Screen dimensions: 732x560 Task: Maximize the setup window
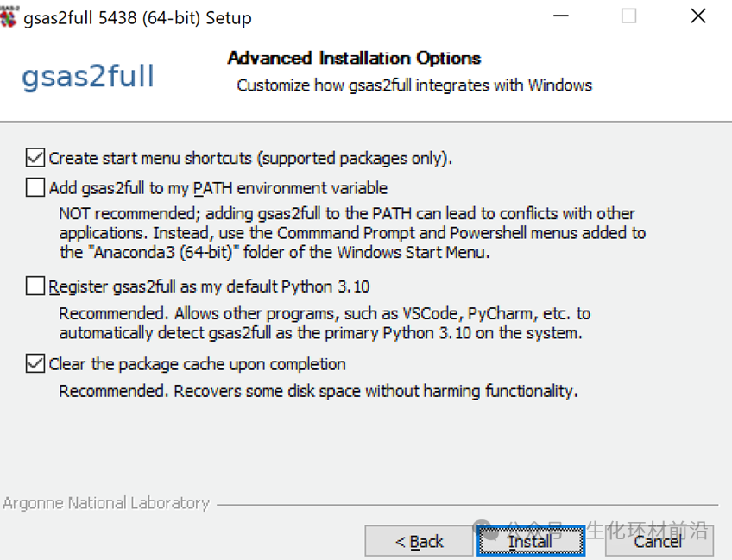tap(628, 16)
